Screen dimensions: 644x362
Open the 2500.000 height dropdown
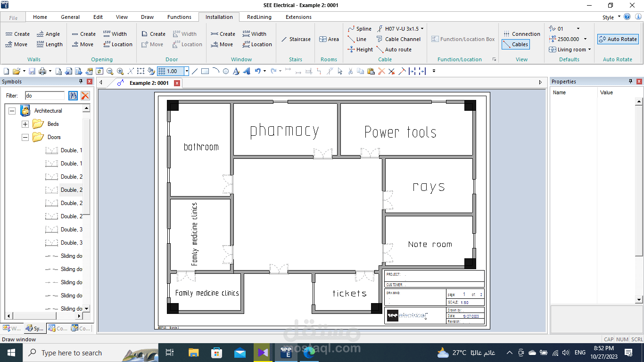click(586, 39)
